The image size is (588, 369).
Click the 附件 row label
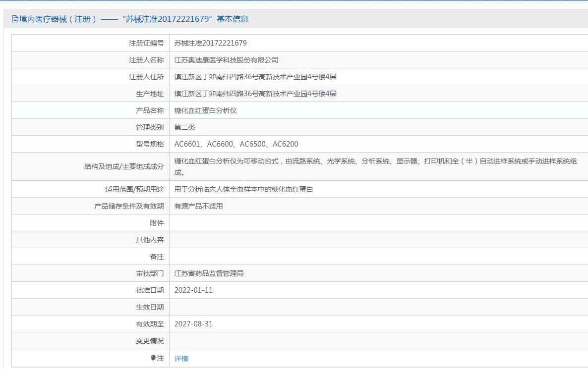point(157,223)
